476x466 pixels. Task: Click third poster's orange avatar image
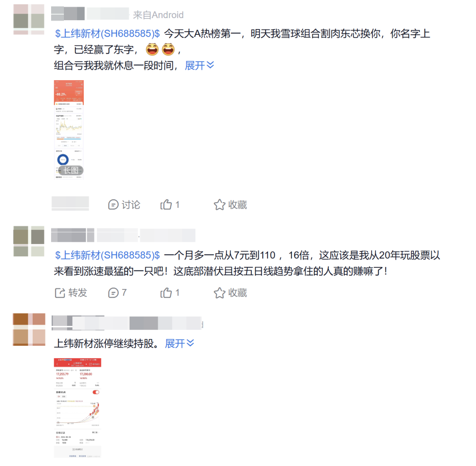coord(29,329)
